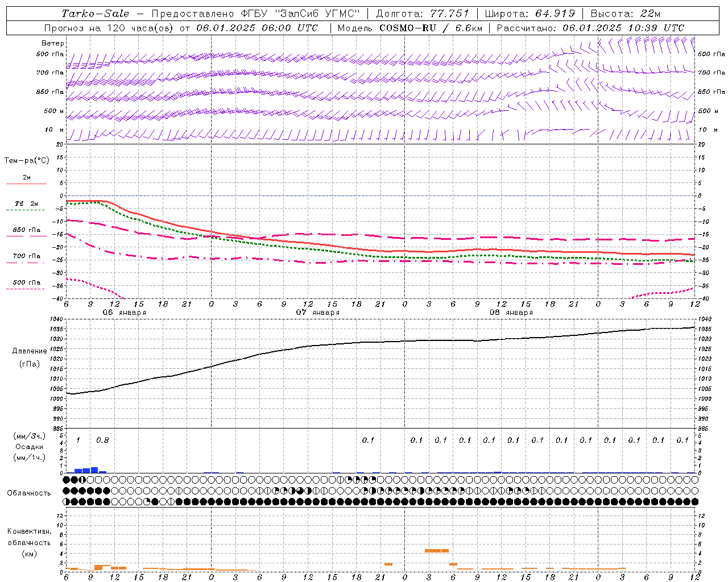This screenshot has height=582, width=728.
Task: Click the 07 января date label
Action: coord(317,312)
